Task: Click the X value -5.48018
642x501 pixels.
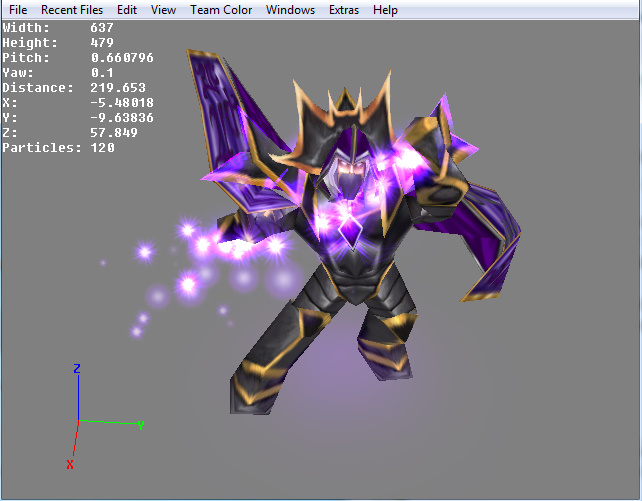Action: (x=122, y=103)
